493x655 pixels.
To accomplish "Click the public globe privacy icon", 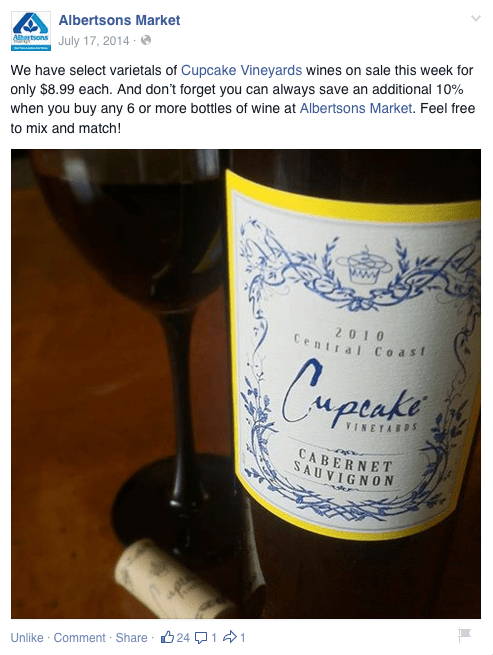I will pos(146,41).
